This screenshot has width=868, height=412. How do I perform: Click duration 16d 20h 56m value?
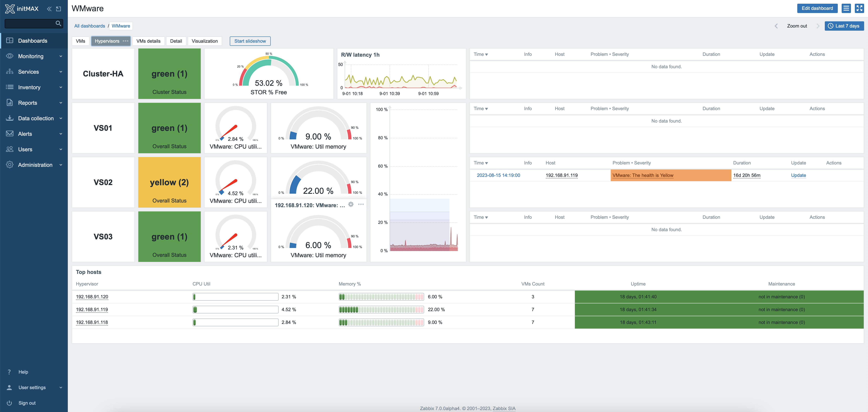pyautogui.click(x=747, y=175)
